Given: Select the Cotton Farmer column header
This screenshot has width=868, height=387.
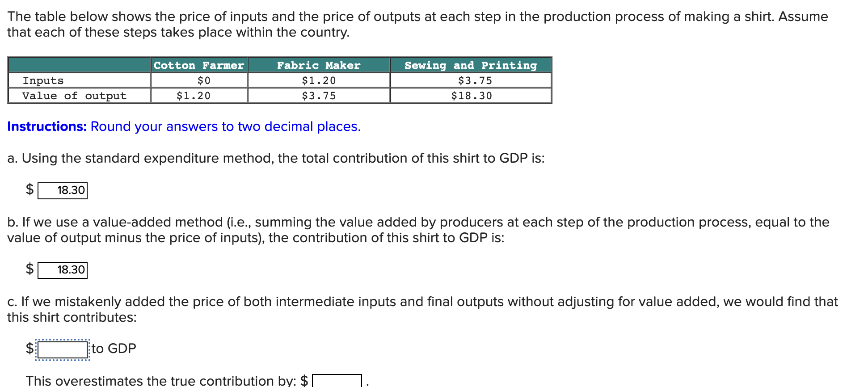Looking at the screenshot, I should (x=198, y=65).
